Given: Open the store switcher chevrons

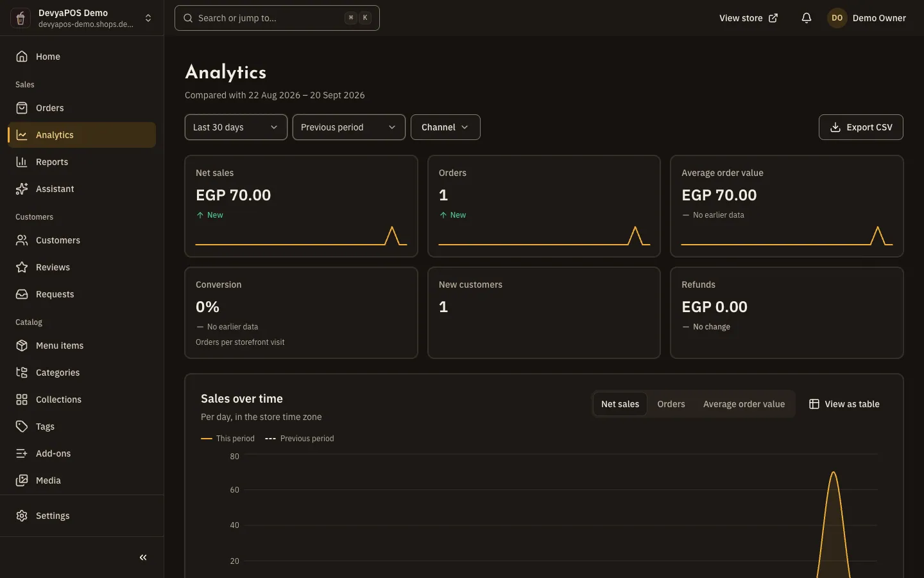Looking at the screenshot, I should pyautogui.click(x=148, y=18).
